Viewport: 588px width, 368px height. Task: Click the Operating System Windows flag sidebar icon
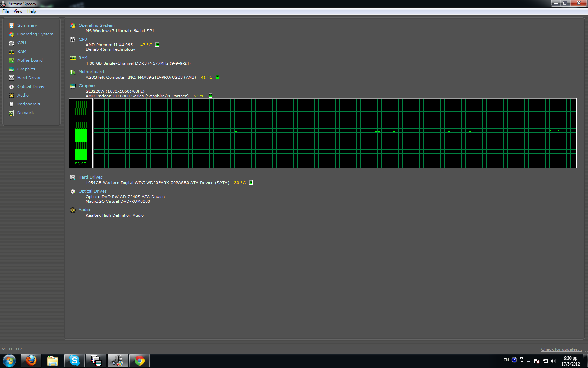point(12,34)
